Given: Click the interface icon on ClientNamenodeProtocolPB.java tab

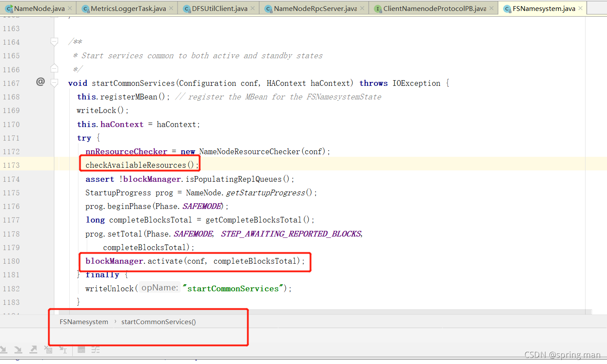Looking at the screenshot, I should [x=378, y=9].
